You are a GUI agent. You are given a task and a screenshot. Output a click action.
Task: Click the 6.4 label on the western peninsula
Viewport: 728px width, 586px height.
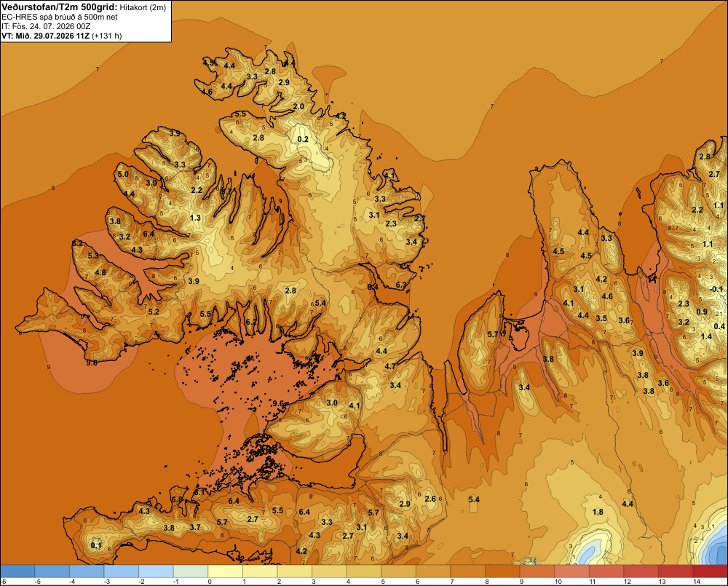click(149, 234)
